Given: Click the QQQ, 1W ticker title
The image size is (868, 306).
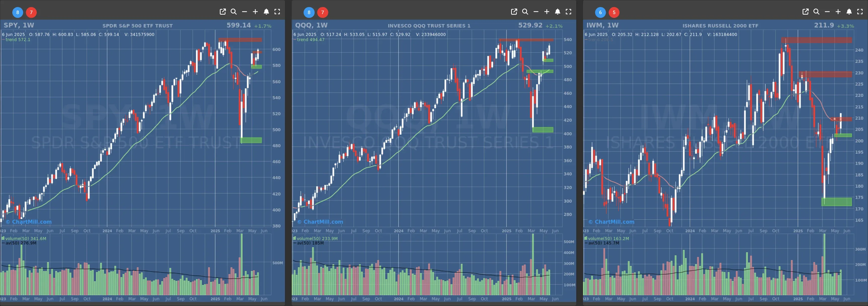Looking at the screenshot, I should (x=311, y=25).
